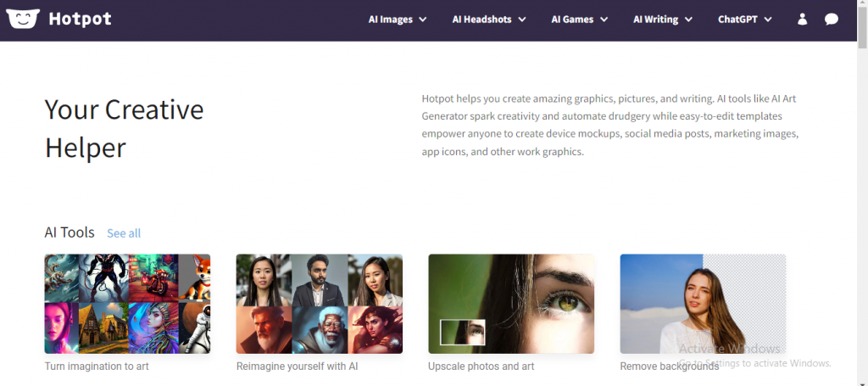
Task: Select the background remover woman thumbnail
Action: [x=703, y=304]
